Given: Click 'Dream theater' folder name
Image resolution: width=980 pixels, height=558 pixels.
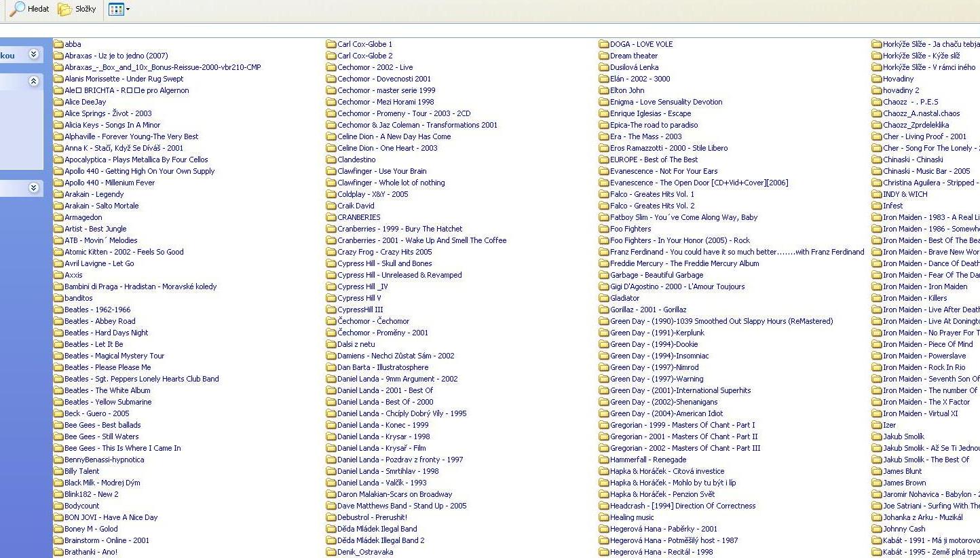Looking at the screenshot, I should tap(634, 56).
